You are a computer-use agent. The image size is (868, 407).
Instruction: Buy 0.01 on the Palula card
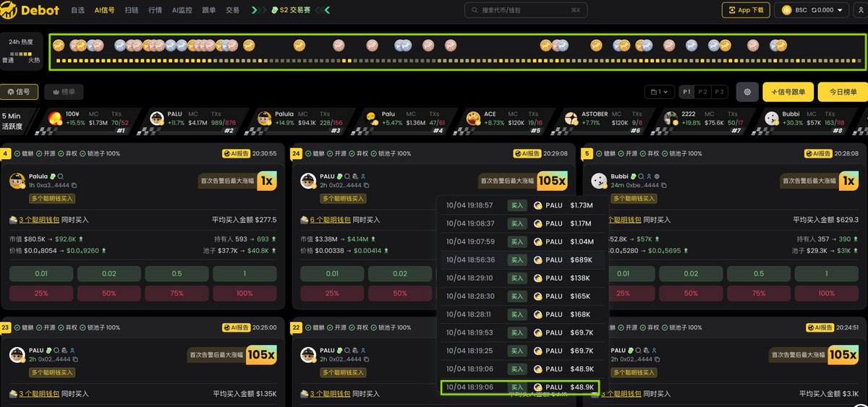click(x=41, y=274)
